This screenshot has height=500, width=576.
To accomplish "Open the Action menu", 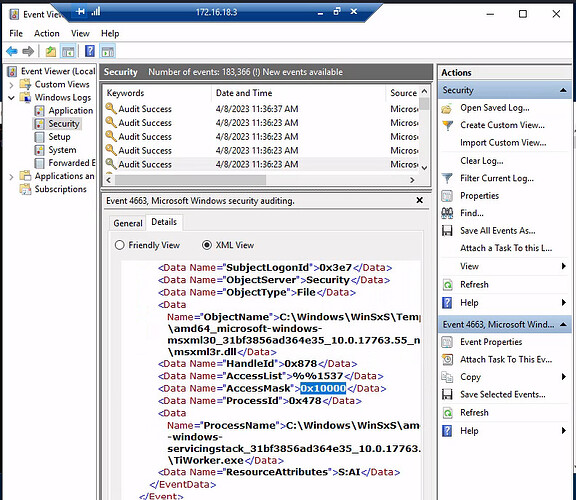I will pos(47,33).
